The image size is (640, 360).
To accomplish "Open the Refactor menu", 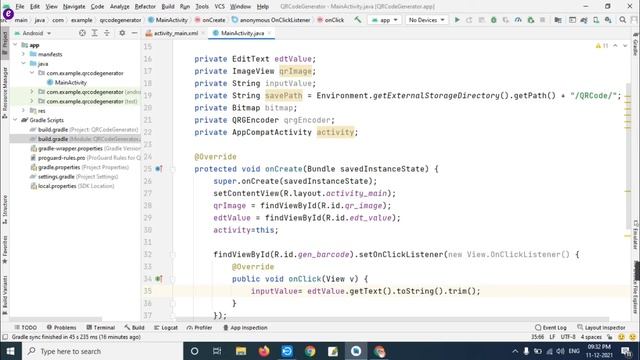I will [145, 7].
